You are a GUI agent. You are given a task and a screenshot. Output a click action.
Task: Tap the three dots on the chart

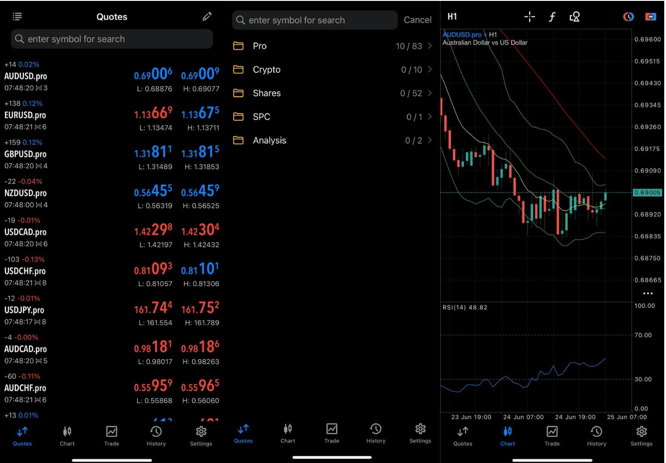click(648, 293)
